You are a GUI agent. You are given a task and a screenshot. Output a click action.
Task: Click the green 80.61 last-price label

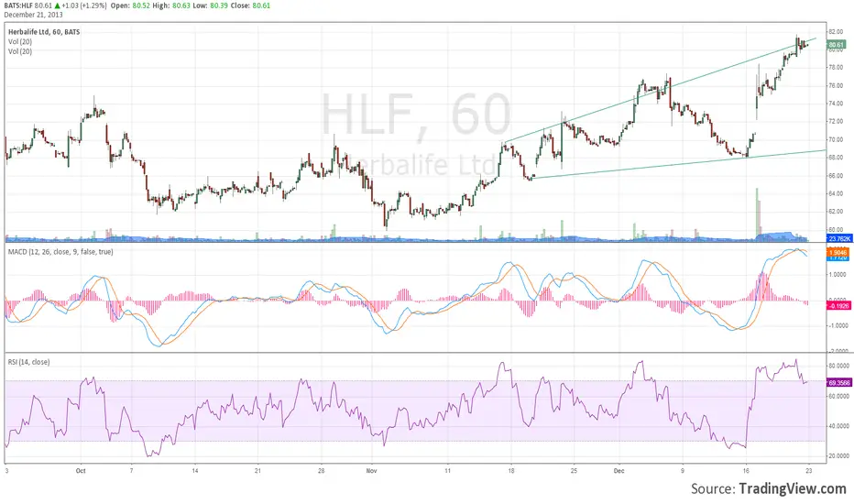pyautogui.click(x=836, y=45)
